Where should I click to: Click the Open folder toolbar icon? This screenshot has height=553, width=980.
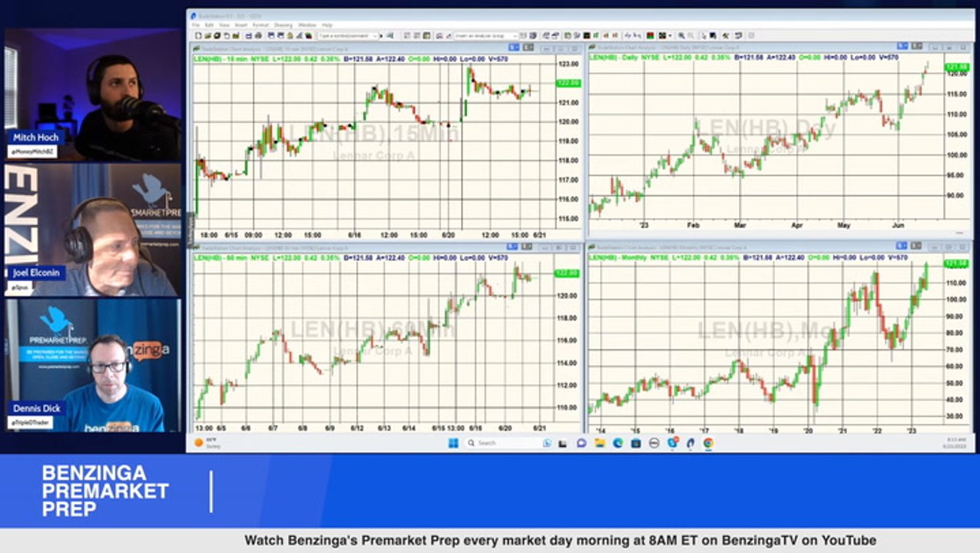pyautogui.click(x=208, y=35)
